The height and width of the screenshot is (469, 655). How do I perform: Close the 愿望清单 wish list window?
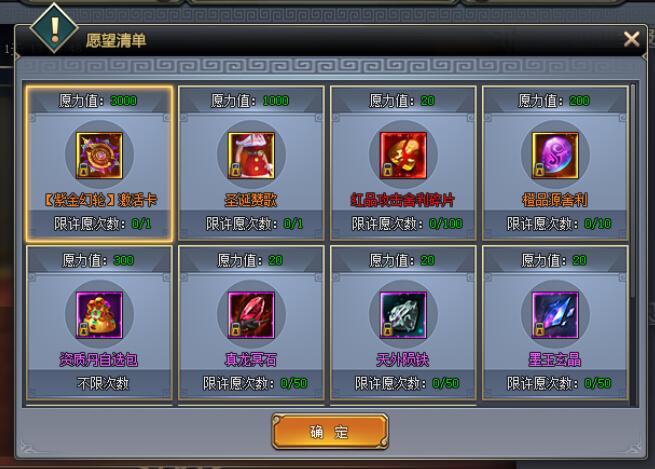tap(631, 40)
